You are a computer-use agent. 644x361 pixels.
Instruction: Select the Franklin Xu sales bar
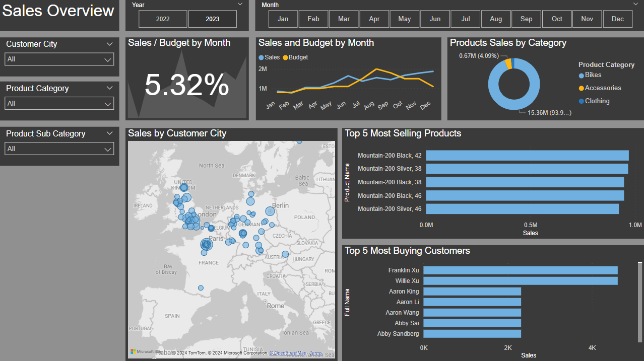tap(520, 270)
